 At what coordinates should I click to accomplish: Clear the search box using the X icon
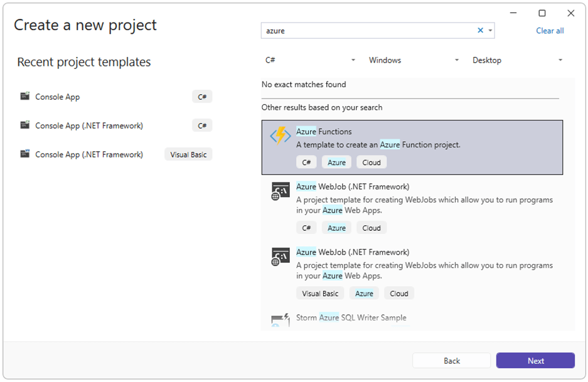pyautogui.click(x=479, y=30)
